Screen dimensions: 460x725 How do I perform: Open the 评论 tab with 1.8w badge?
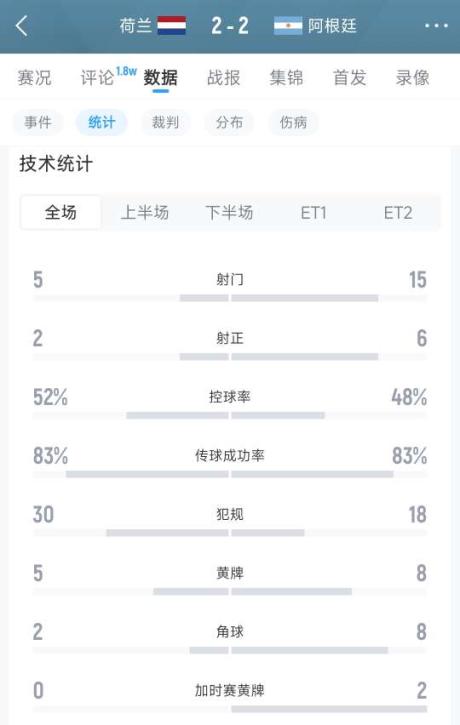pyautogui.click(x=108, y=77)
